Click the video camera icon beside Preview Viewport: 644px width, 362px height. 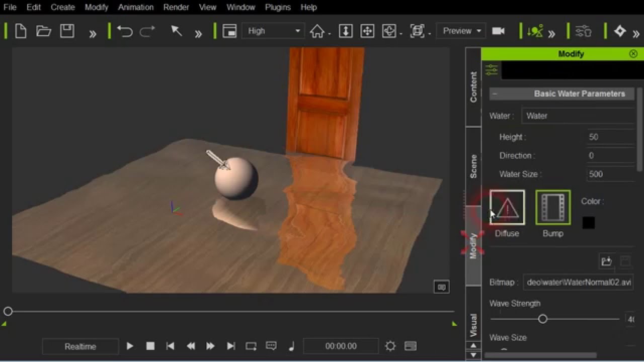(x=498, y=31)
